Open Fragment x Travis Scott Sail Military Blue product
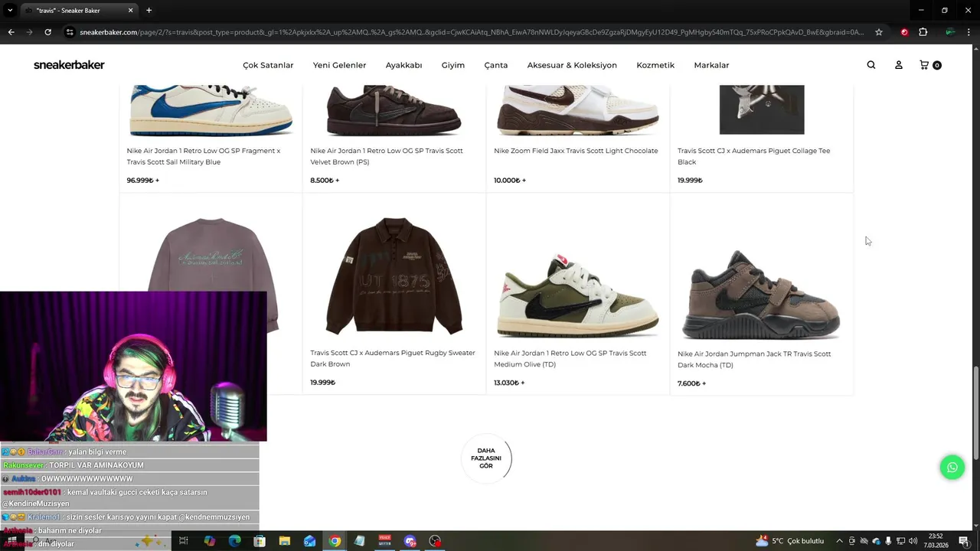The height and width of the screenshot is (551, 980). pos(204,156)
